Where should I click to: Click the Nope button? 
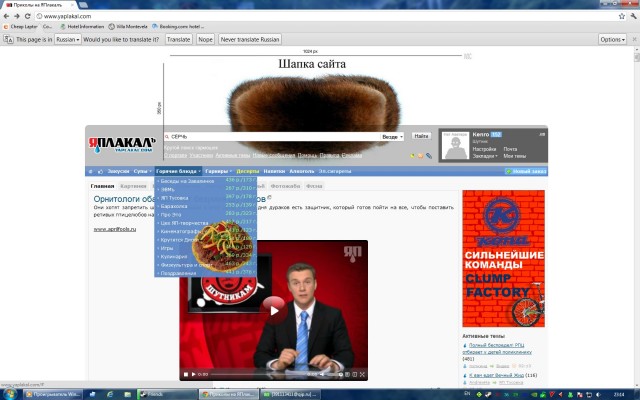[205, 40]
